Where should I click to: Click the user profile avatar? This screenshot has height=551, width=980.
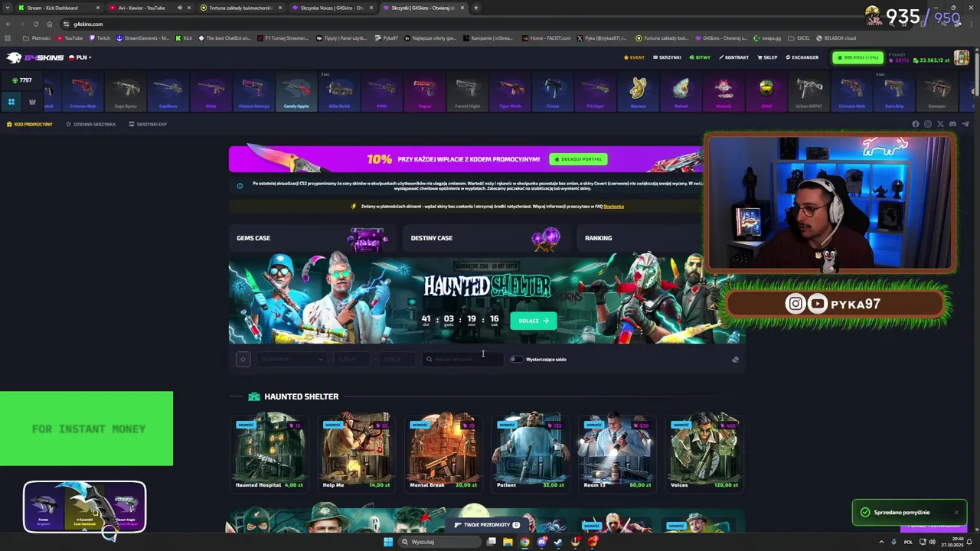pyautogui.click(x=961, y=58)
